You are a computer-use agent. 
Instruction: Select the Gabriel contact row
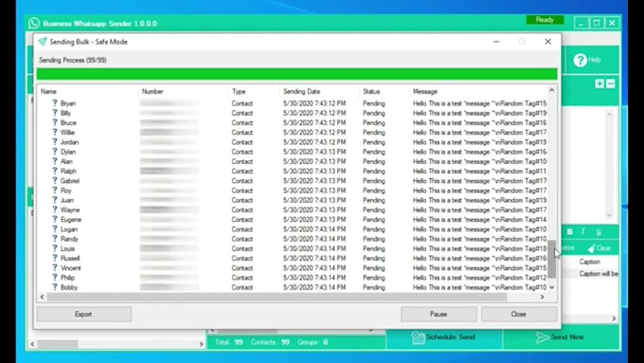coord(293,181)
